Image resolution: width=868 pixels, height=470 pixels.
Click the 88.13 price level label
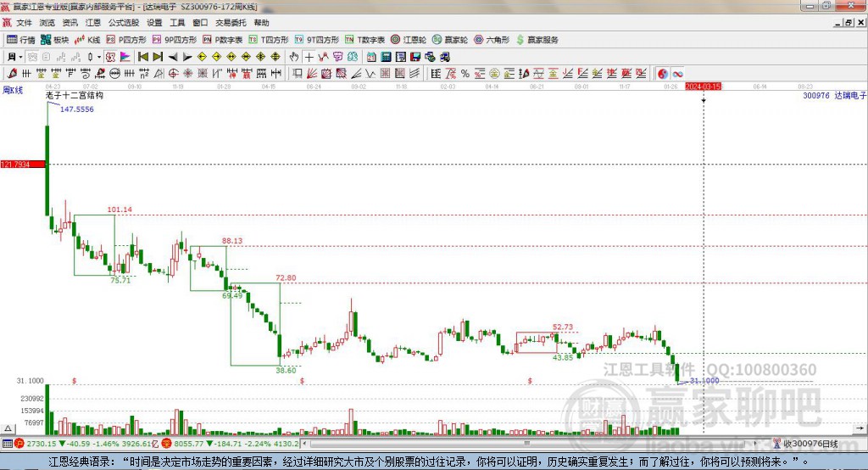[232, 241]
